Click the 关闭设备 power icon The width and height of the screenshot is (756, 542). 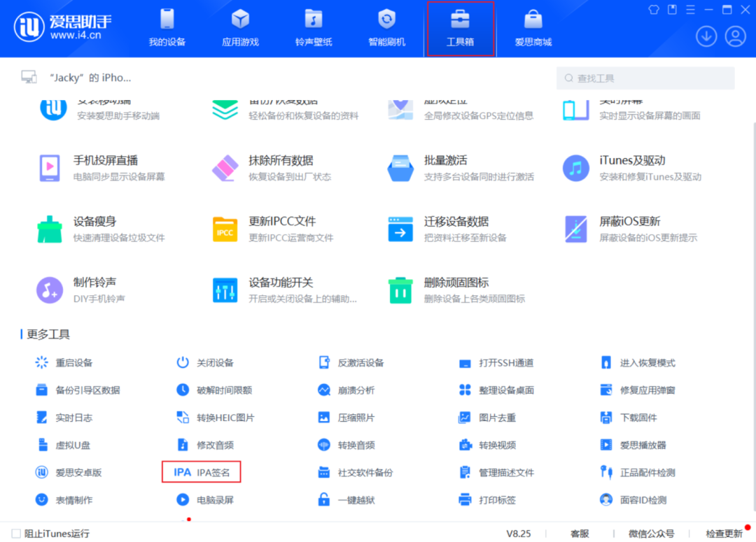coord(183,362)
